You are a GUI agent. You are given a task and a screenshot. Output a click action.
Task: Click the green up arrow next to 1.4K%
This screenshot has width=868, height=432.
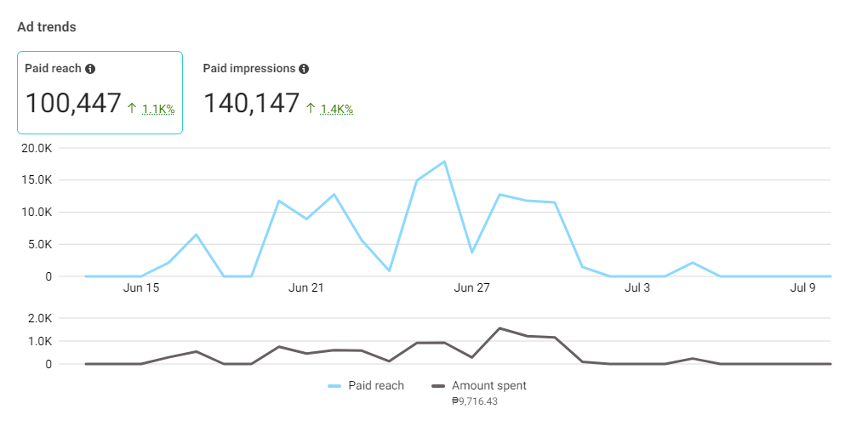311,108
